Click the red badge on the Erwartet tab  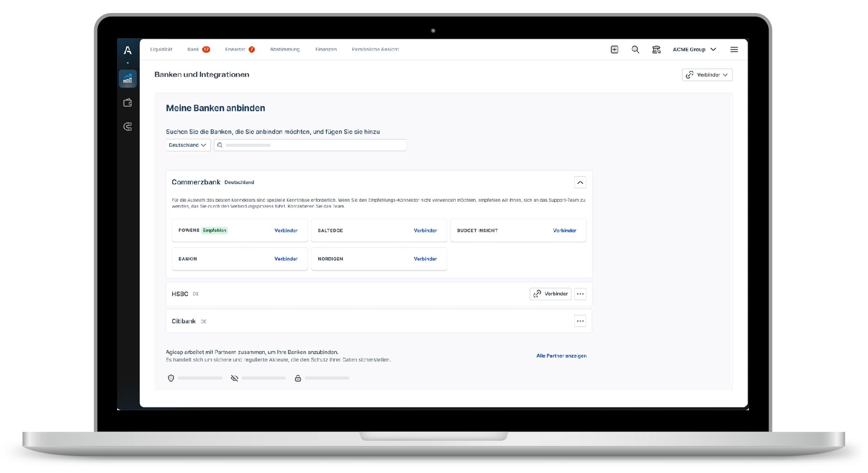[x=252, y=49]
